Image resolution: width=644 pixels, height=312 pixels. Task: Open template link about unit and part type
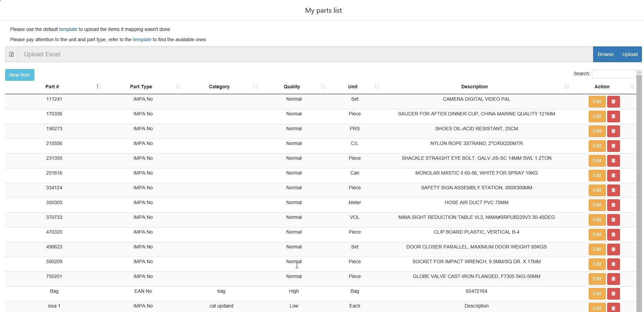tap(142, 40)
